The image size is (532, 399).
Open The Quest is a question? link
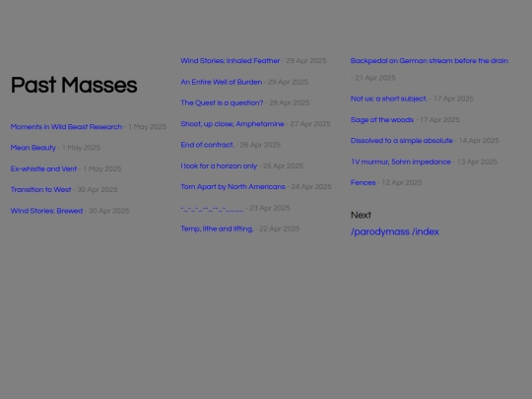tap(222, 102)
